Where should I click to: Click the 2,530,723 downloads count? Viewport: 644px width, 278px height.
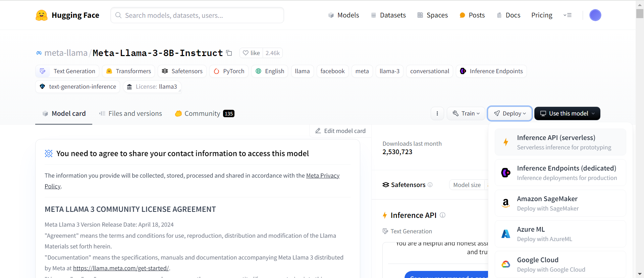click(x=397, y=152)
